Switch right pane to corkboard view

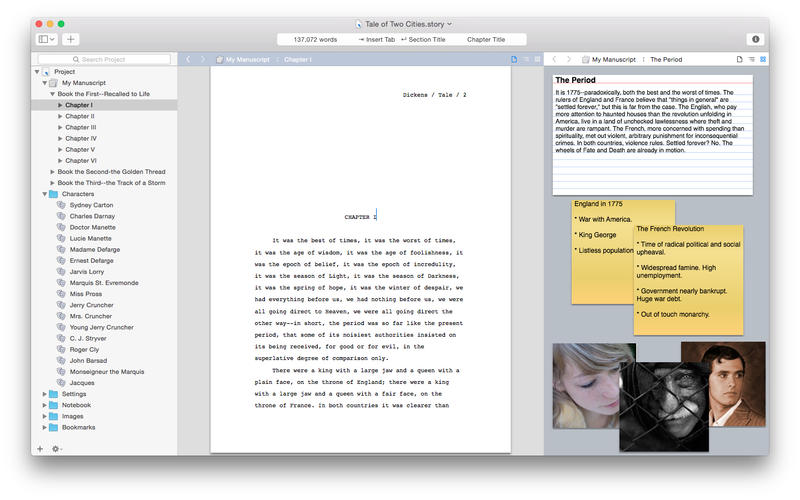(763, 60)
